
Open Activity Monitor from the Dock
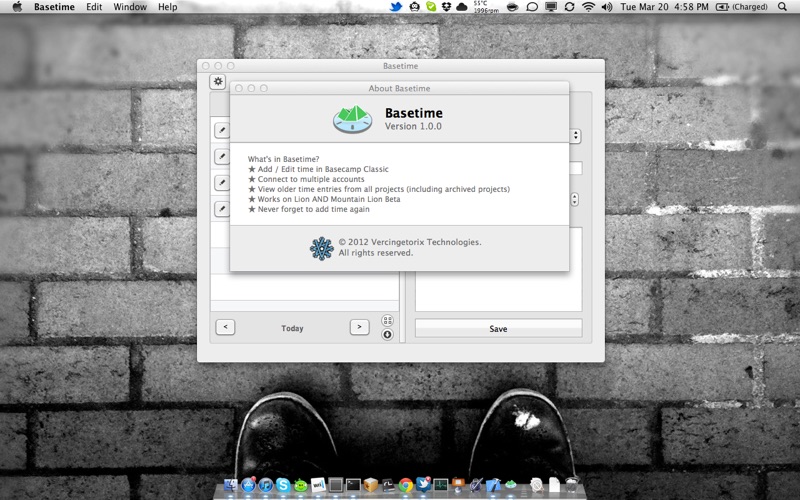click(x=440, y=485)
